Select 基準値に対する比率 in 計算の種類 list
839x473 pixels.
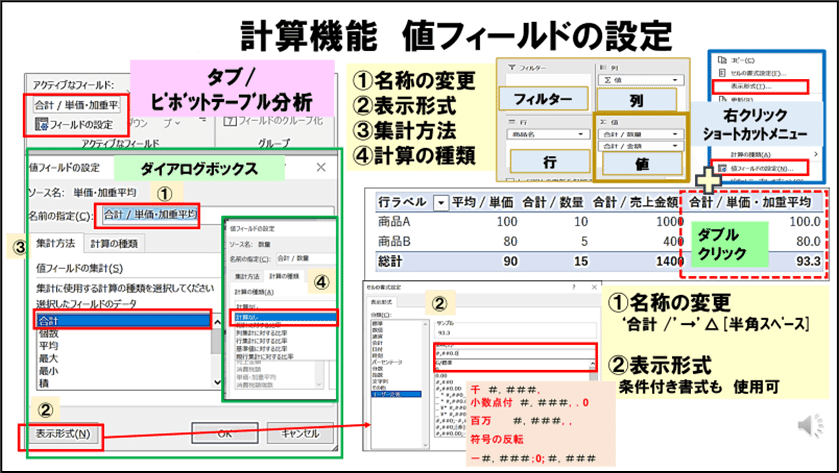tap(262, 348)
